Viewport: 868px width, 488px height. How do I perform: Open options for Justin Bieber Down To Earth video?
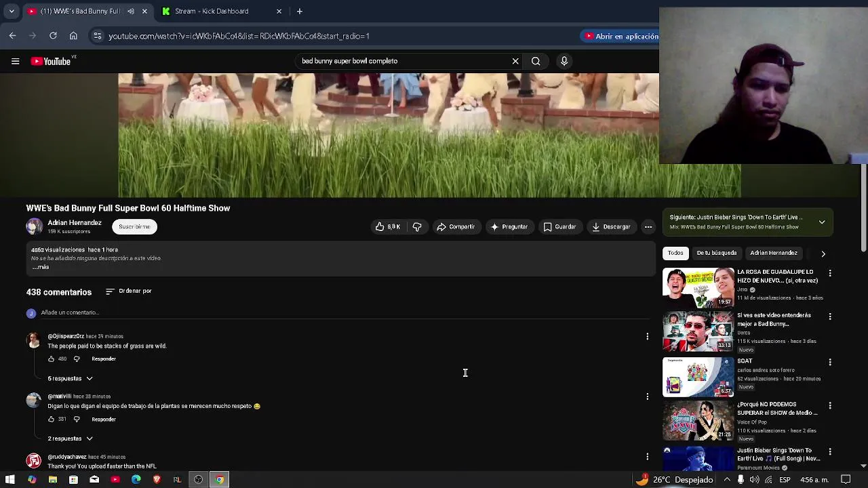[830, 452]
